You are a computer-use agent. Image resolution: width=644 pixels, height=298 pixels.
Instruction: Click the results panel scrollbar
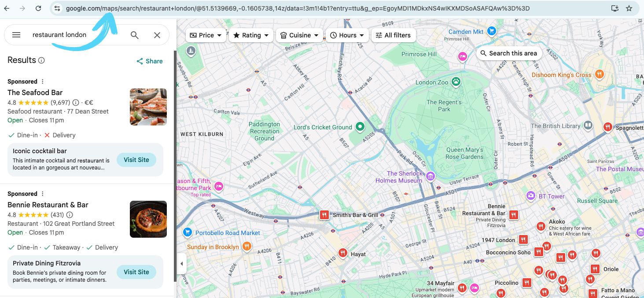(175, 166)
